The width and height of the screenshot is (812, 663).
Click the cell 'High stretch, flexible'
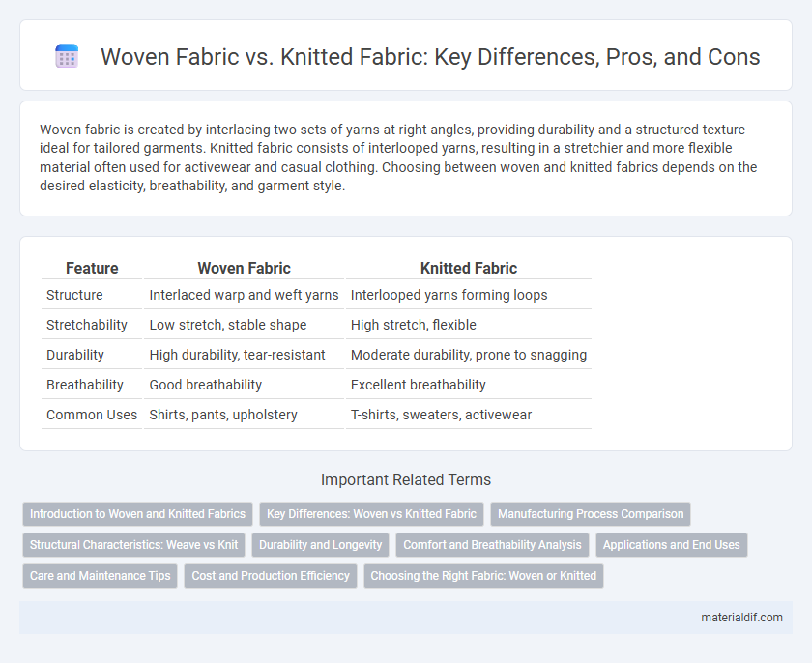[469, 325]
